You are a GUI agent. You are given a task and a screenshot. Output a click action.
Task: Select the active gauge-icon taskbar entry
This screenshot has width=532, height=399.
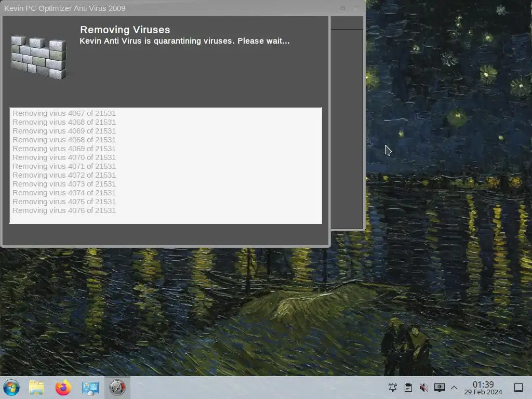click(117, 388)
